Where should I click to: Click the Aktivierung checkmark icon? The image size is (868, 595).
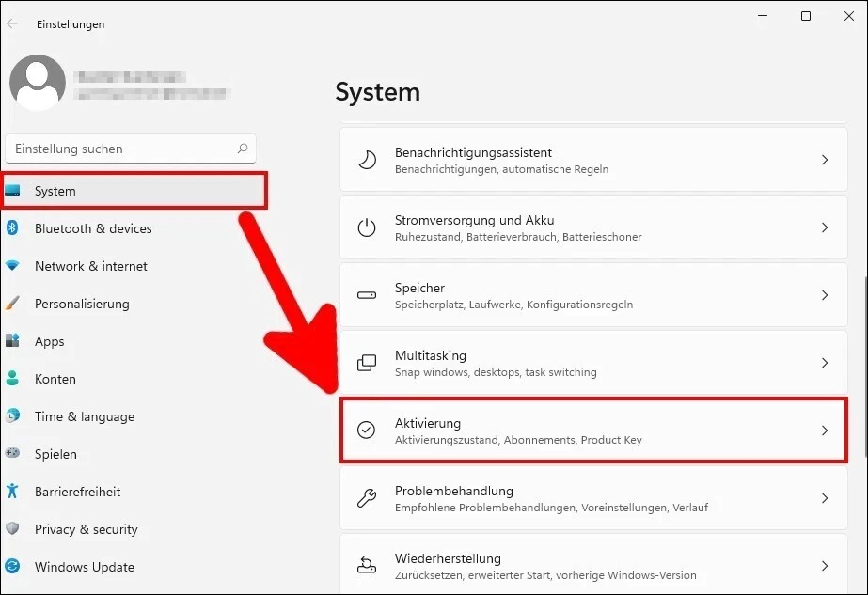(x=367, y=431)
